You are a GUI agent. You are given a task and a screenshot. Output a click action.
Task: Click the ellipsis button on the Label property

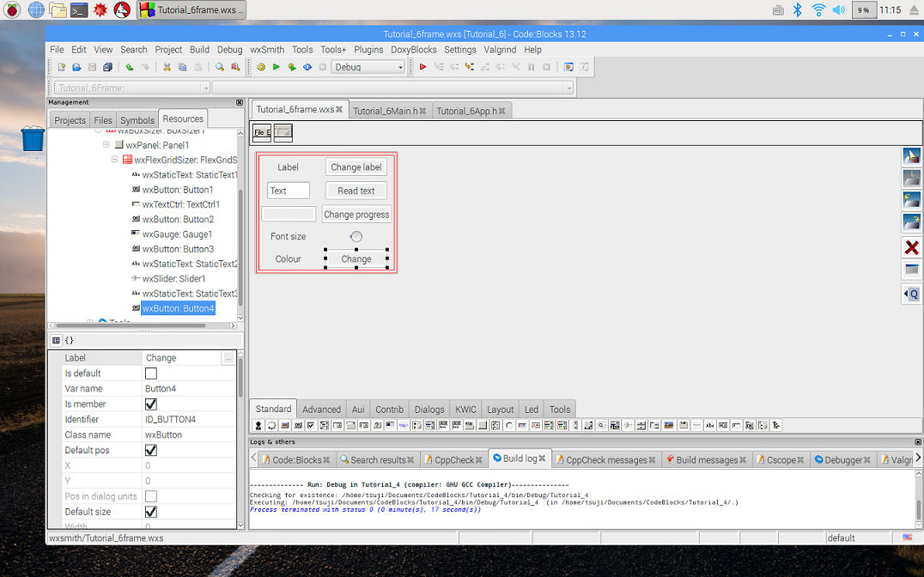click(228, 358)
